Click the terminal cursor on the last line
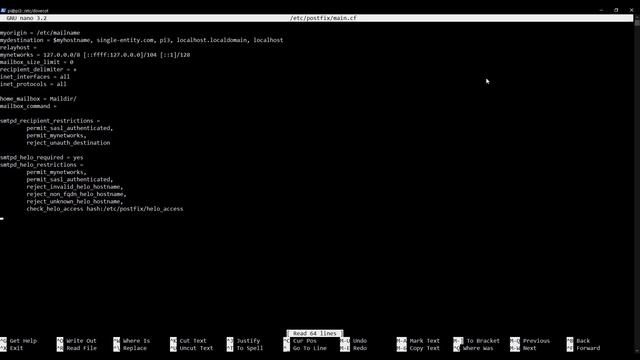The height and width of the screenshot is (360, 640). tap(2, 218)
